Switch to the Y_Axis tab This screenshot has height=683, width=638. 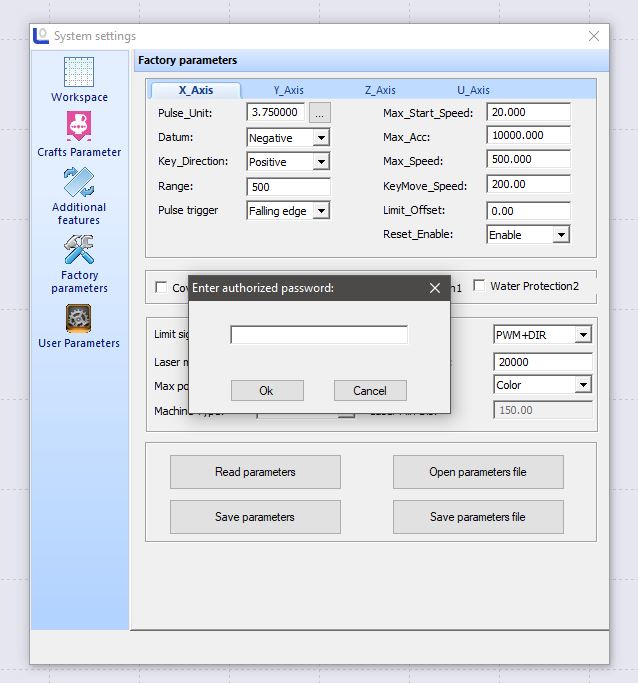[288, 90]
